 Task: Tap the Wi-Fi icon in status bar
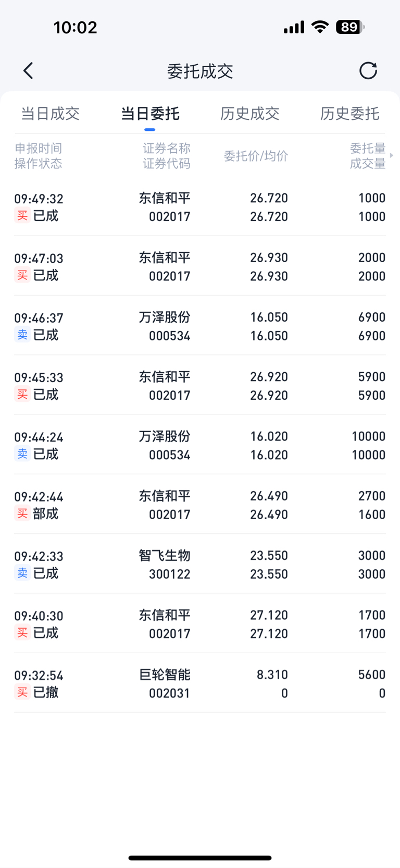click(x=320, y=27)
